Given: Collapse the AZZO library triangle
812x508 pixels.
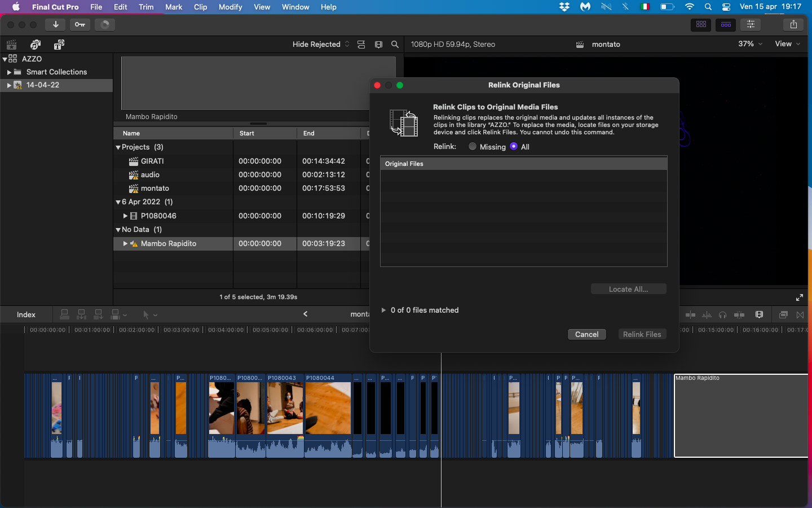Looking at the screenshot, I should pos(5,59).
